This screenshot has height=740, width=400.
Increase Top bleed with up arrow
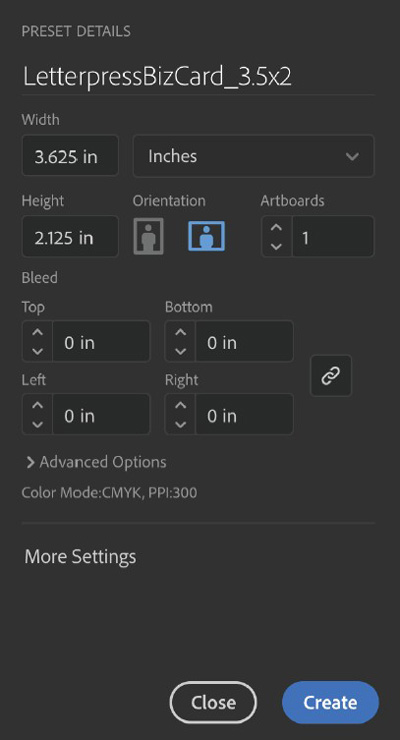(38, 332)
